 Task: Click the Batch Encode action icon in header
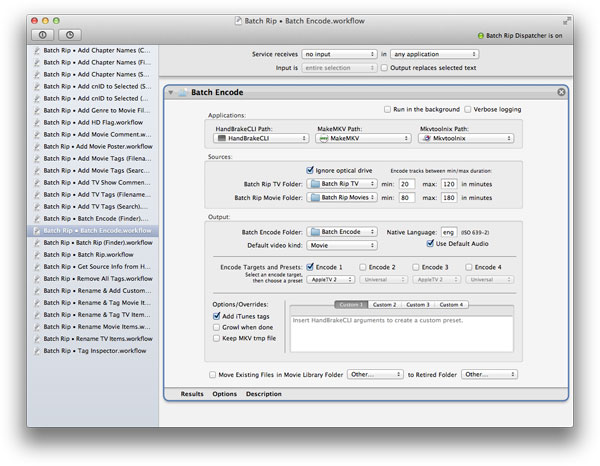coord(182,92)
